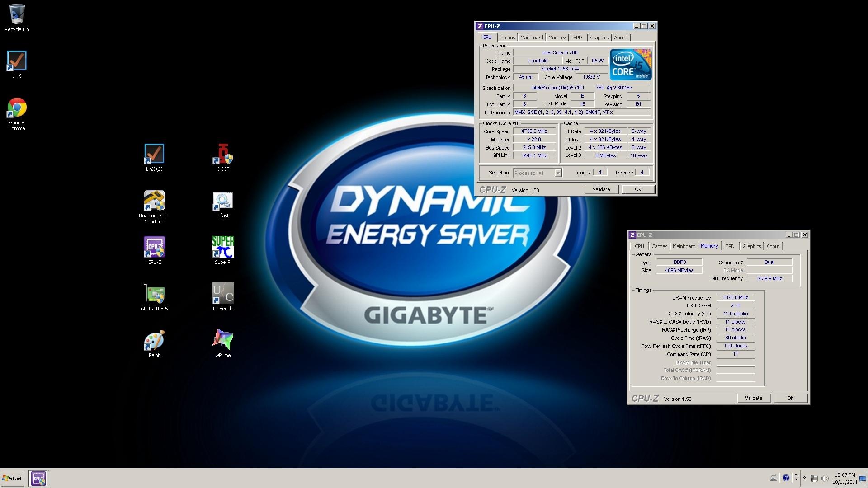Click the volume speaker tray icon

point(825,479)
